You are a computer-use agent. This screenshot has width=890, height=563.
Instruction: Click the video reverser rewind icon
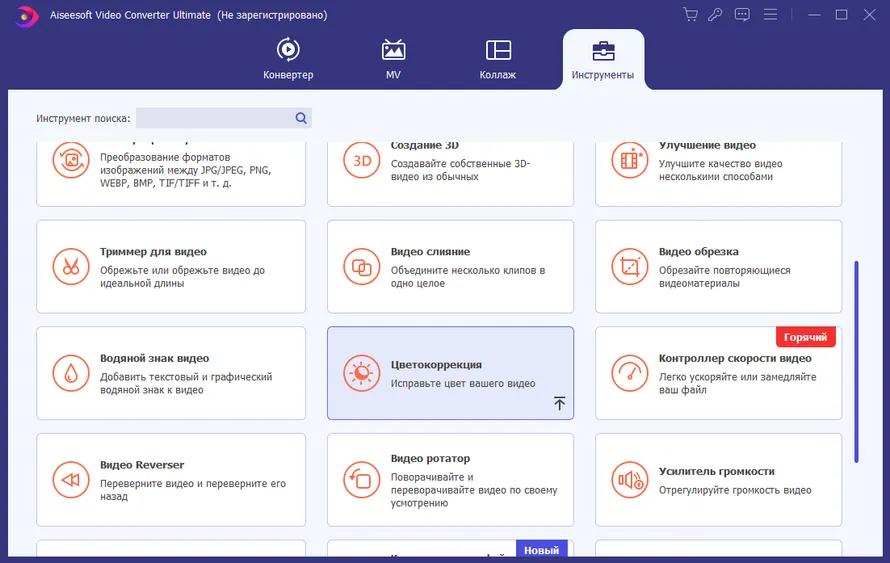point(71,480)
